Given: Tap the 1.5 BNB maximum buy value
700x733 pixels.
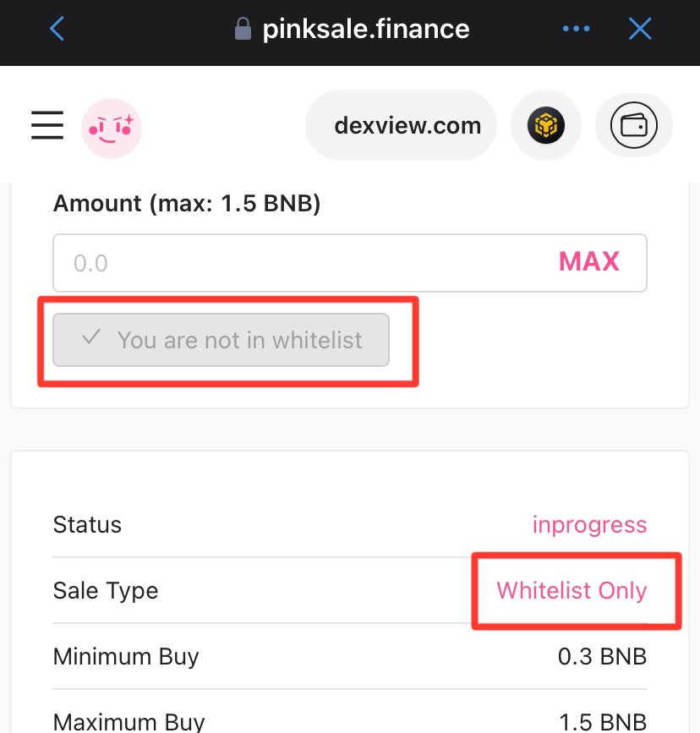Looking at the screenshot, I should [x=602, y=722].
